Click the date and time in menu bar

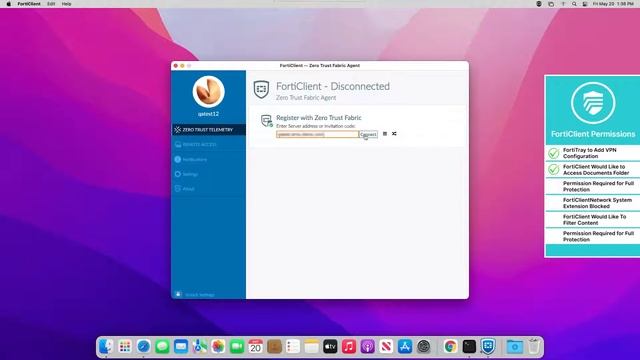(613, 4)
